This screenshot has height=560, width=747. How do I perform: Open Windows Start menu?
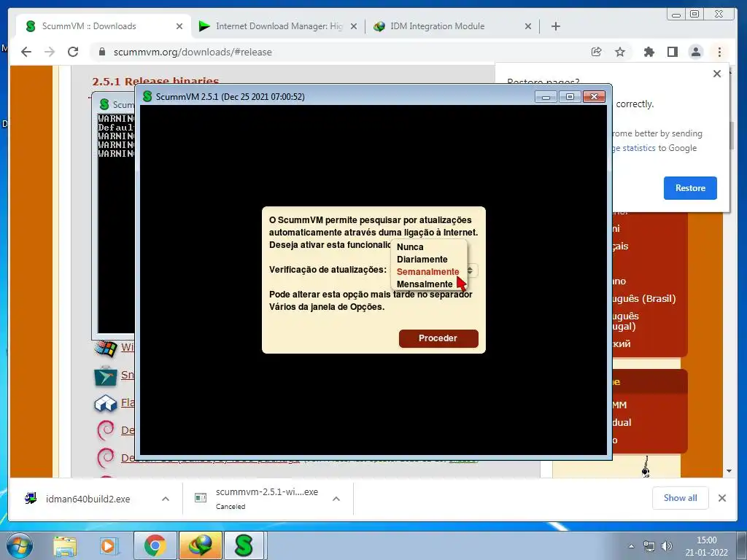click(20, 545)
